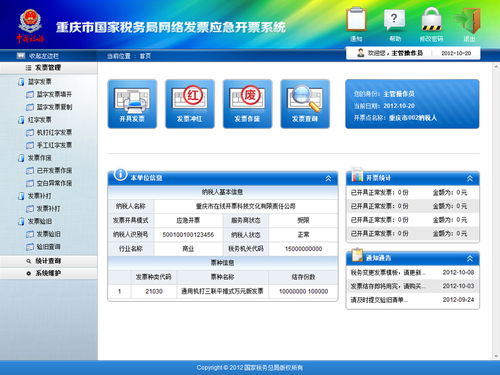Open the 税务变更发票模板 notice link
The image size is (500, 375).
coord(388,272)
